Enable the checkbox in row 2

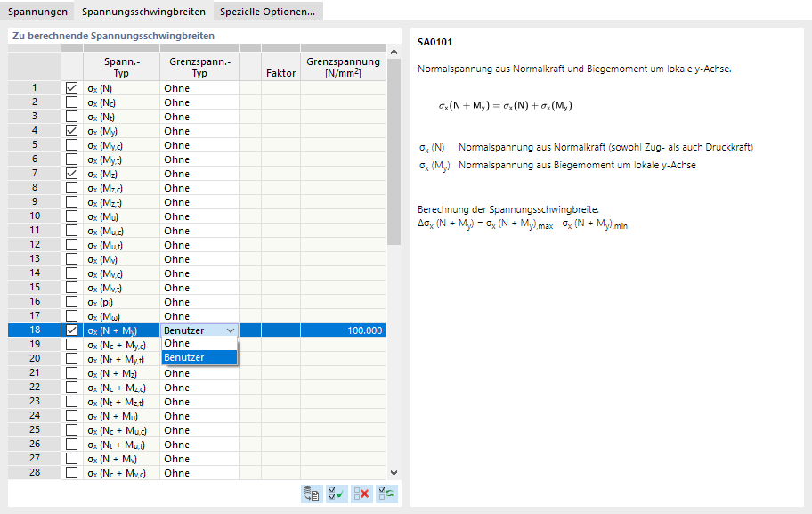(x=72, y=102)
